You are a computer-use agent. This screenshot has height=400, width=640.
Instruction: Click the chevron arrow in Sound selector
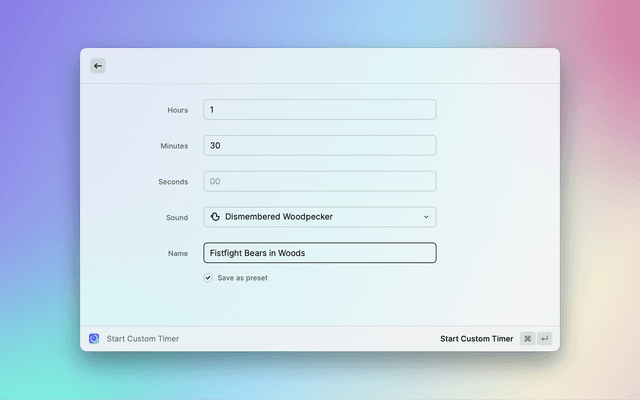coord(426,217)
